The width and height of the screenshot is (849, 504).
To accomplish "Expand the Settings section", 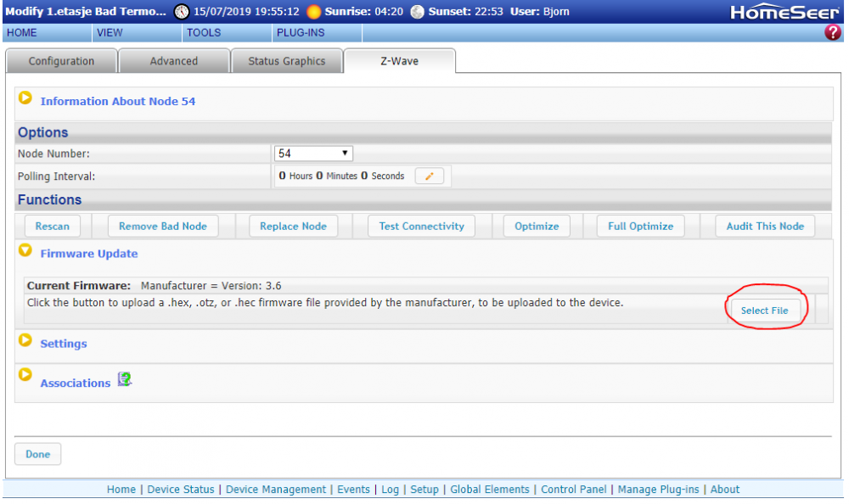I will pyautogui.click(x=25, y=341).
